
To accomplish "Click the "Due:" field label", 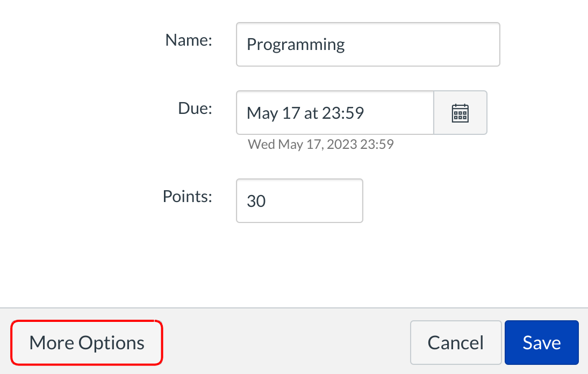I will click(x=195, y=108).
